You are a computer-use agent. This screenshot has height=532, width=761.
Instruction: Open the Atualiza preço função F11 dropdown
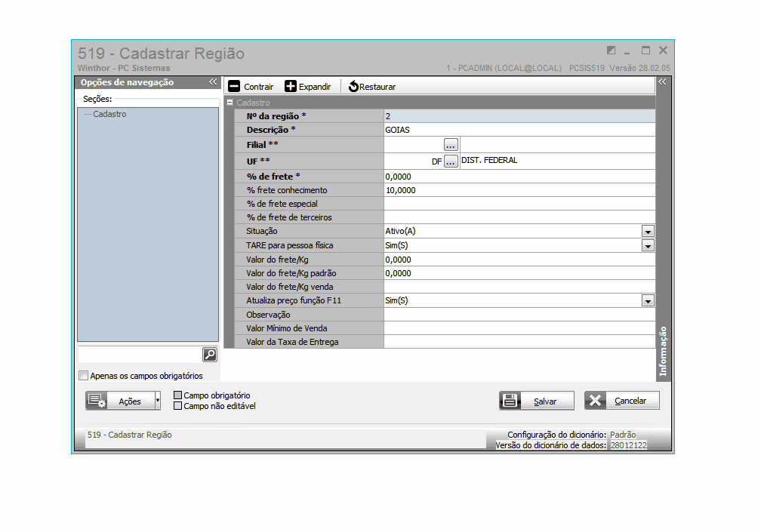point(648,300)
